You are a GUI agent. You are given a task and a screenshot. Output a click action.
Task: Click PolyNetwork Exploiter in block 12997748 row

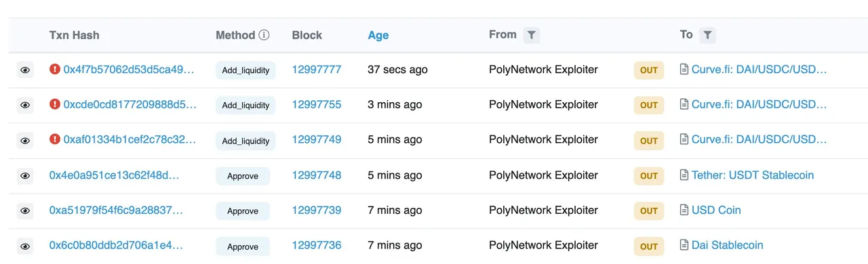543,175
